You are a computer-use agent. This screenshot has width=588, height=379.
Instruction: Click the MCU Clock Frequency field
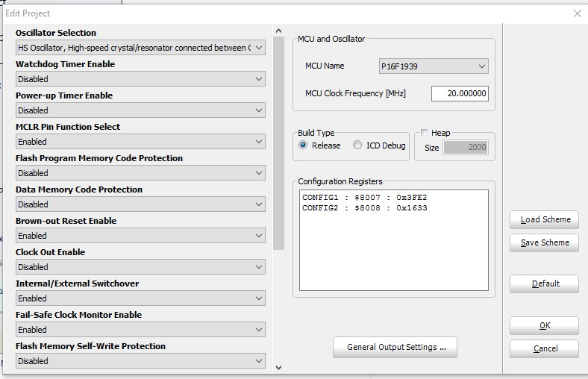pyautogui.click(x=460, y=93)
